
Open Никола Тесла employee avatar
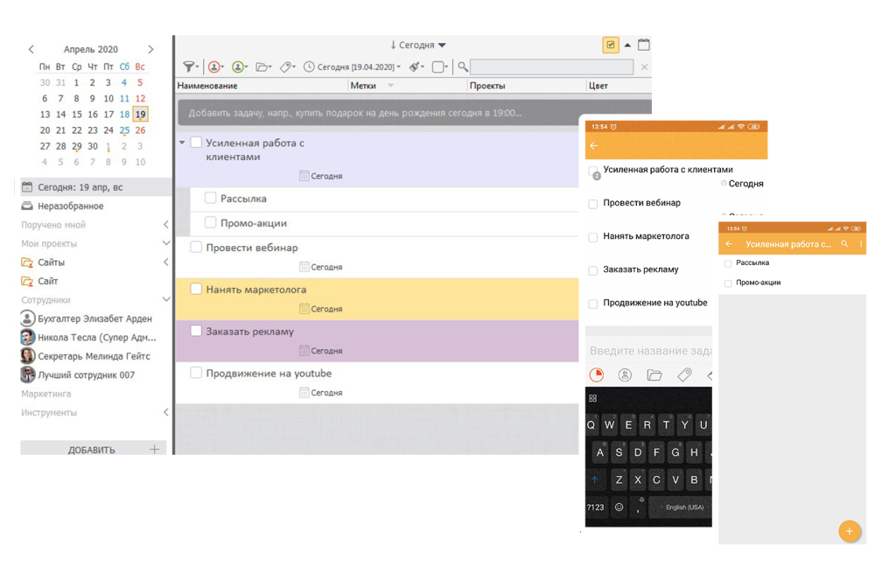[x=27, y=337]
